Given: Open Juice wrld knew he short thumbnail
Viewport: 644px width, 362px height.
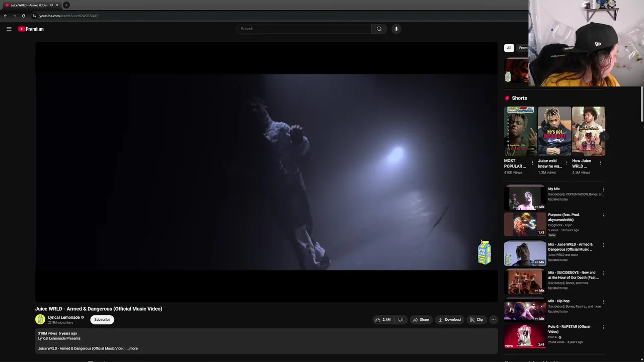Looking at the screenshot, I should [x=554, y=131].
